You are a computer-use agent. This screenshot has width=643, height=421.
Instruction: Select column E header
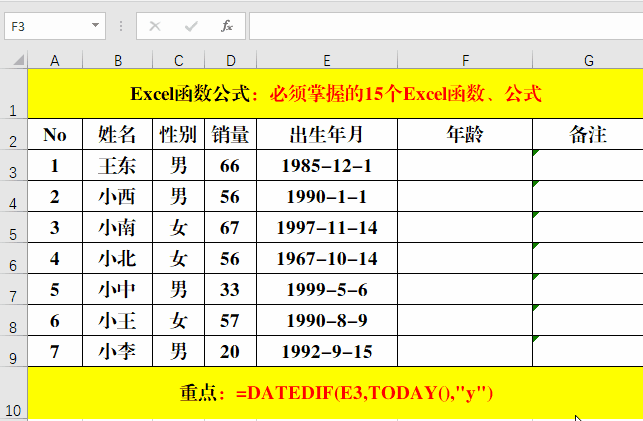(327, 60)
